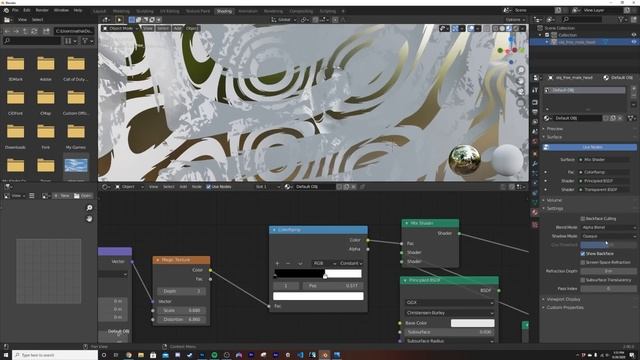Click the Base Color swatch in Principled BSDF
640x360 pixels.
point(472,323)
